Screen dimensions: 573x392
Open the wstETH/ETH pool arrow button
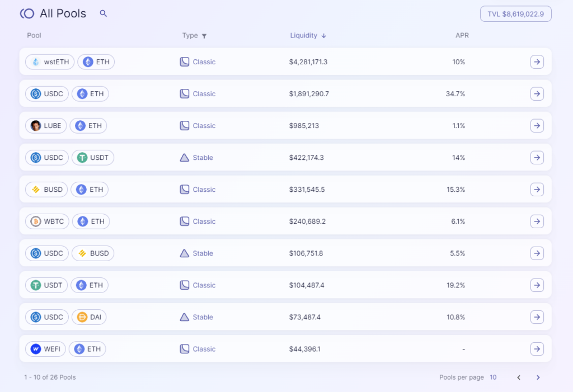tap(537, 62)
